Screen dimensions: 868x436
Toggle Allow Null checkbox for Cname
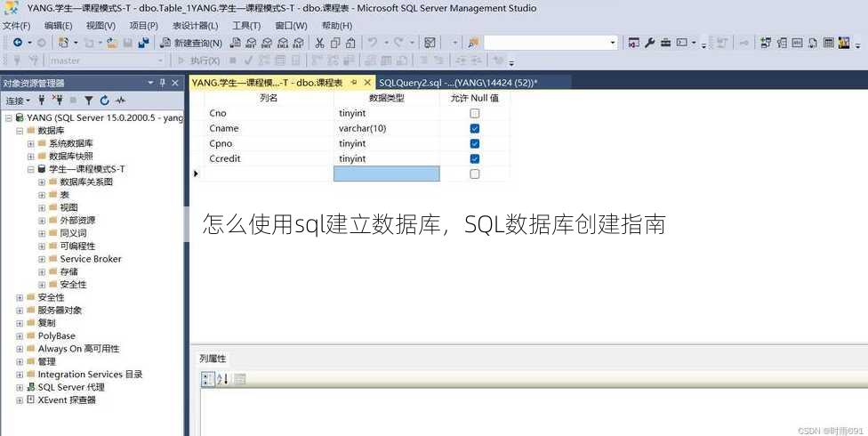[474, 128]
